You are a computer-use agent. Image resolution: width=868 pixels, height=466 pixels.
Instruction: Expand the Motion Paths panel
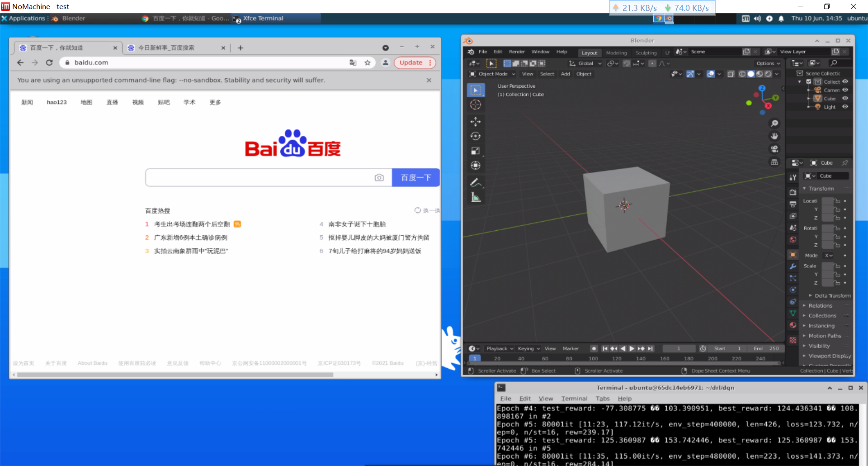[x=824, y=336]
